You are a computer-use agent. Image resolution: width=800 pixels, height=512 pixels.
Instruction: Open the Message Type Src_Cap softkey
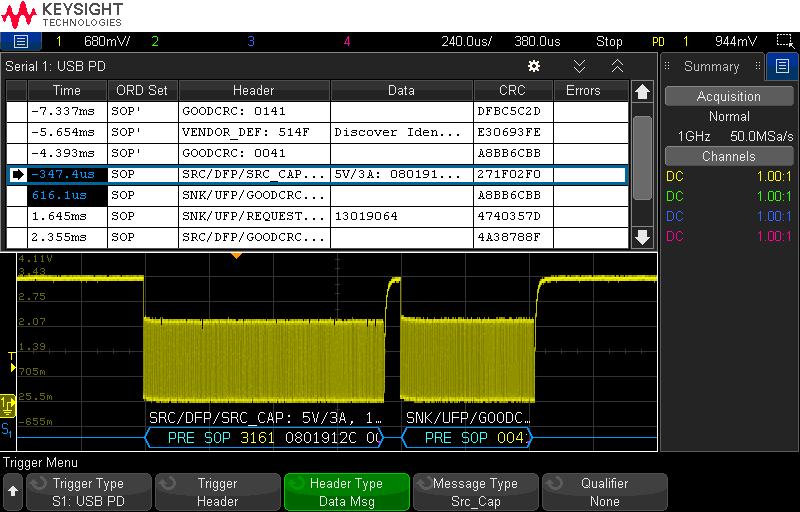point(475,492)
